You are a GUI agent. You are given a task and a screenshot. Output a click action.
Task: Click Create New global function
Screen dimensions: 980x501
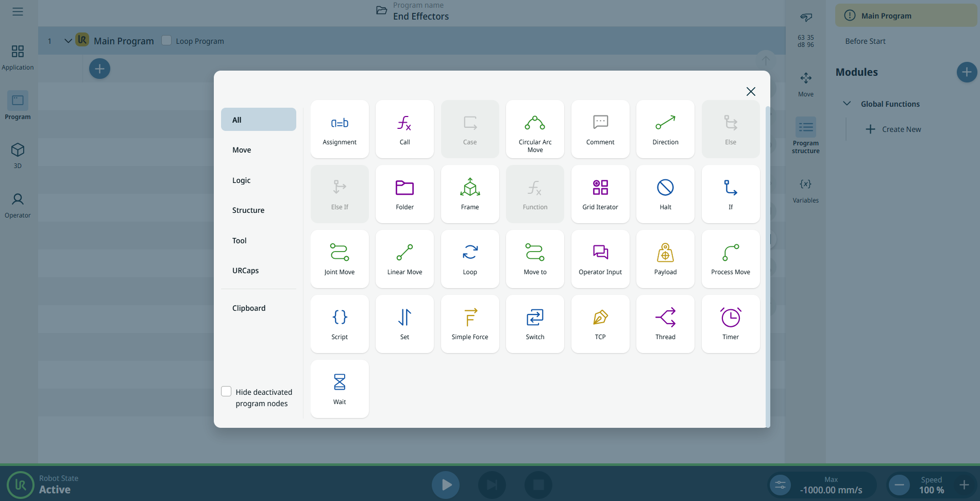pyautogui.click(x=894, y=129)
